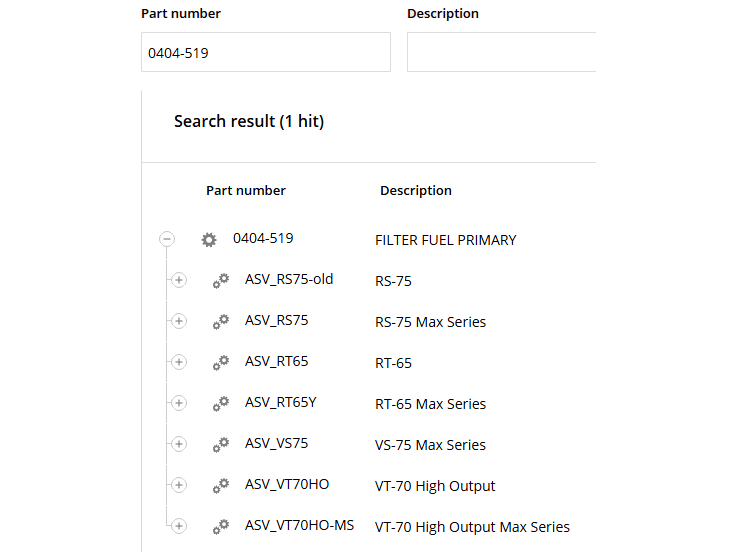Expand the ASV_VT70HO-MS node
The height and width of the screenshot is (556, 741).
tap(179, 526)
